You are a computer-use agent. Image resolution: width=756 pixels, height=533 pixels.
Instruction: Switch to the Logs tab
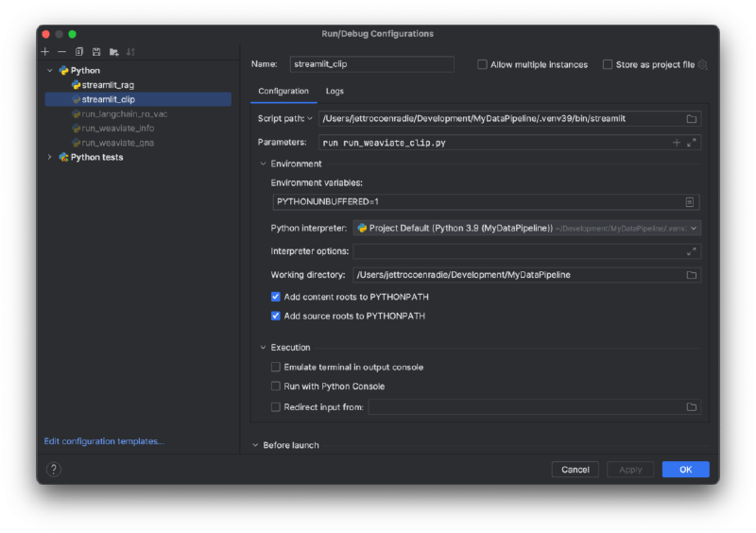(x=335, y=91)
